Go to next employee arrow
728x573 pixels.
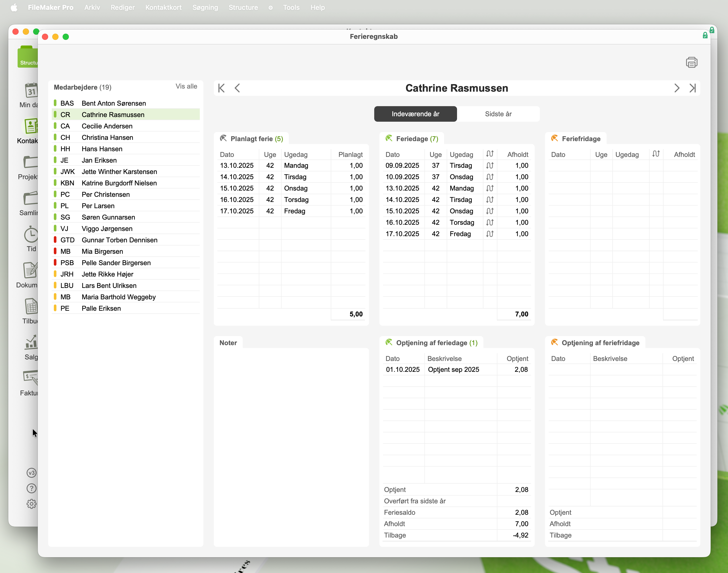(x=677, y=88)
